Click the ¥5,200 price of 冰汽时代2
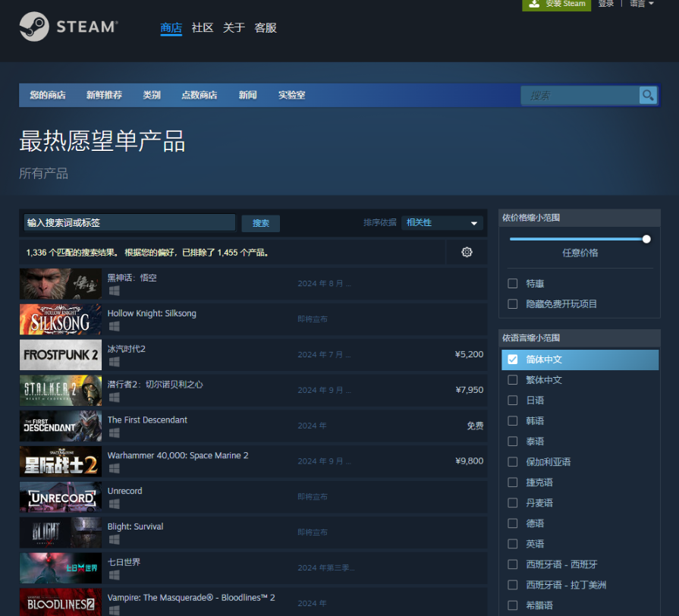 point(469,354)
